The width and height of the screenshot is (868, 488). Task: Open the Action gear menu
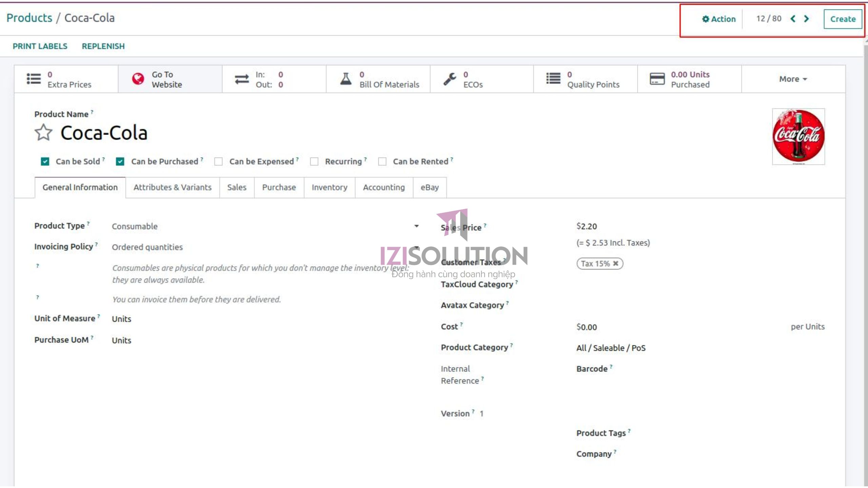(718, 19)
